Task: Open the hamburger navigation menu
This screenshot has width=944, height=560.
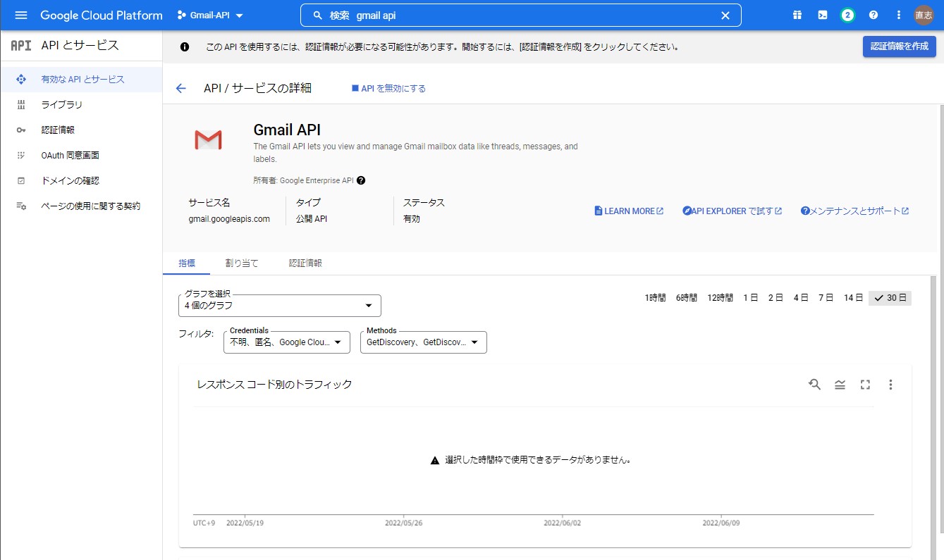Action: tap(20, 15)
